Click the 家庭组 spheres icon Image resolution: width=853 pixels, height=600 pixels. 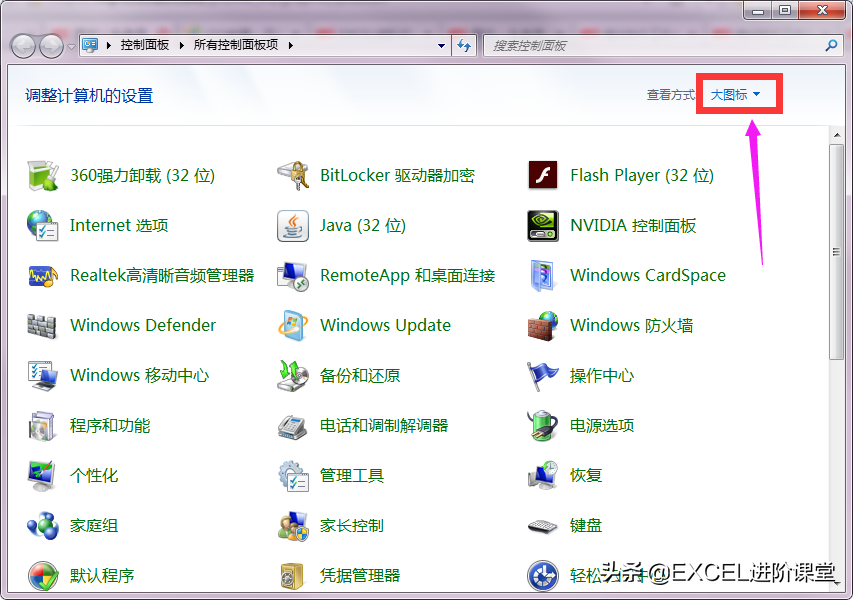(42, 525)
